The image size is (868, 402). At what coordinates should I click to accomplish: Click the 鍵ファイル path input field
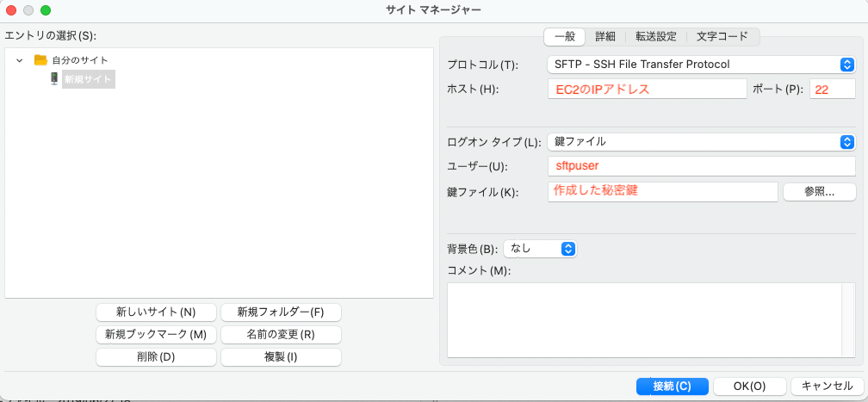coord(663,192)
